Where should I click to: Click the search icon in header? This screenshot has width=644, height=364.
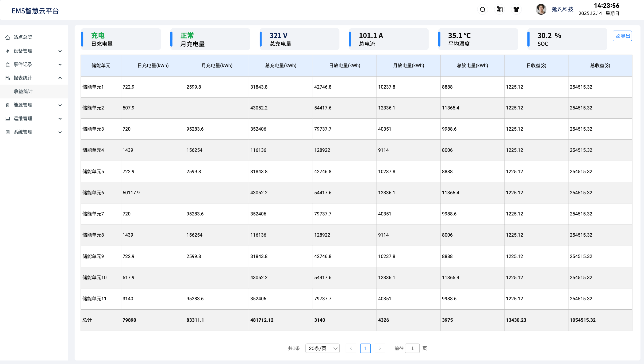coord(482,10)
